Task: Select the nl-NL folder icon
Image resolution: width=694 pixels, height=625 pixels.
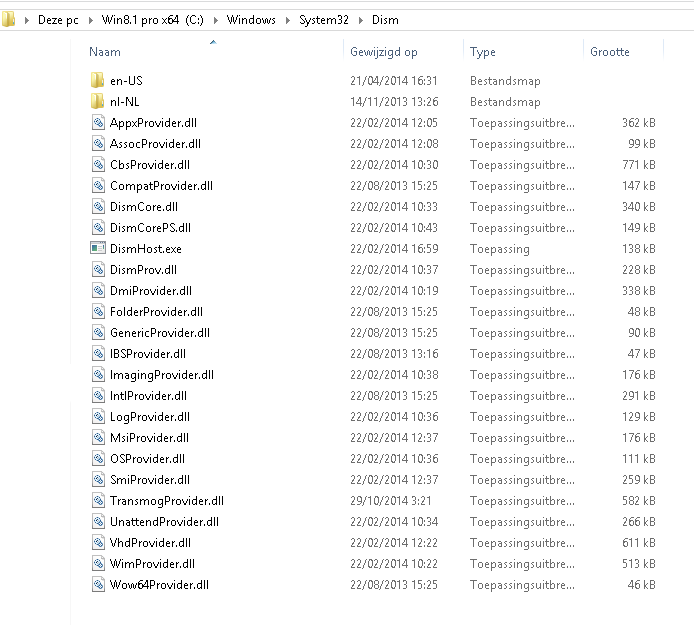Action: point(97,101)
